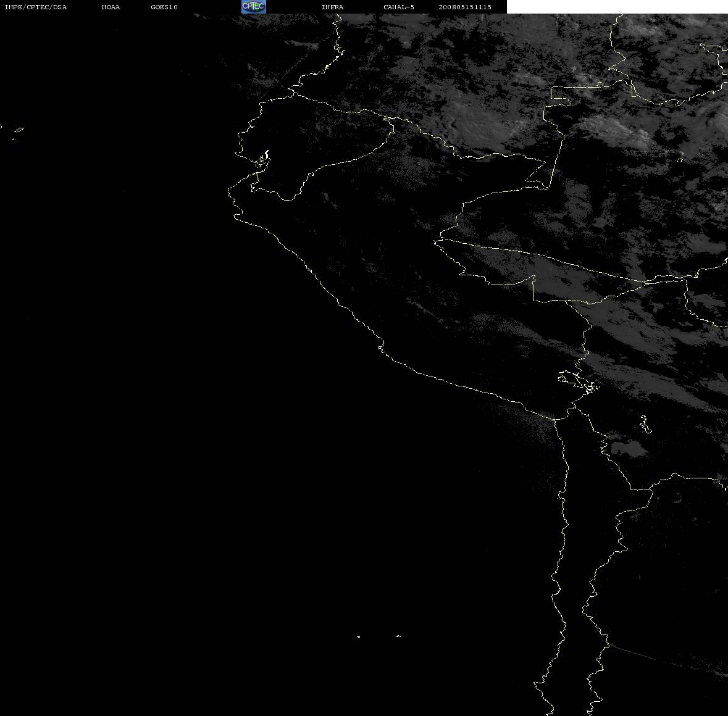Click the NOAA label in header
The height and width of the screenshot is (716, 728).
(111, 7)
